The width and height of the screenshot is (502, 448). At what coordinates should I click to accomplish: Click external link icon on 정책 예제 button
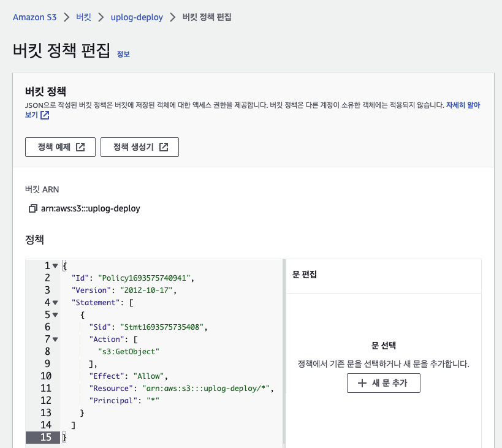[x=80, y=147]
